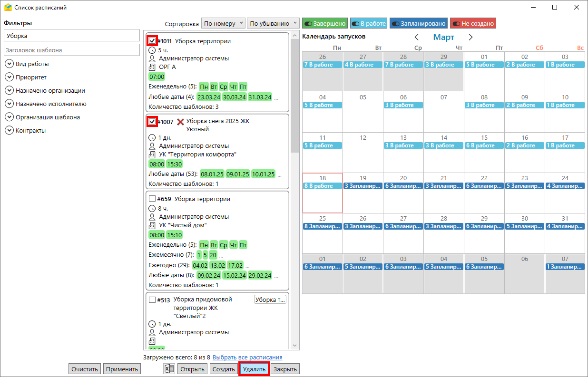Screen dimensions: 588x377
Task: Click app icon in title bar
Action: click(x=8, y=8)
